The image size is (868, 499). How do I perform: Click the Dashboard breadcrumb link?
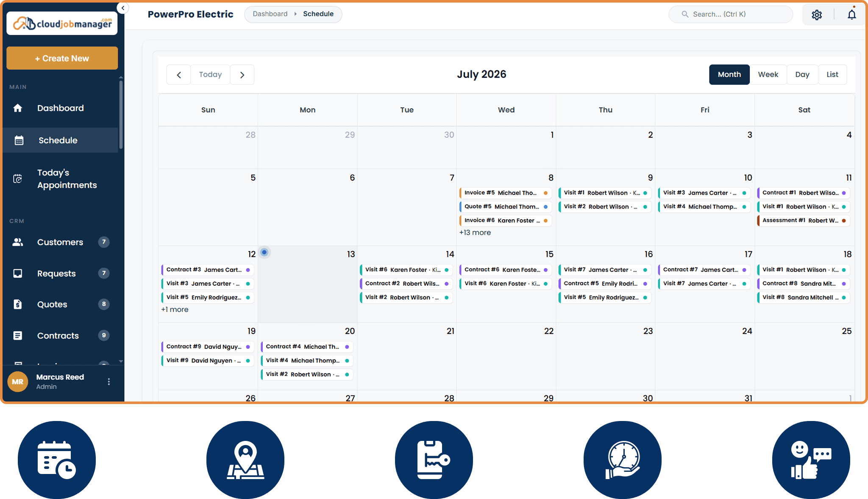point(270,14)
